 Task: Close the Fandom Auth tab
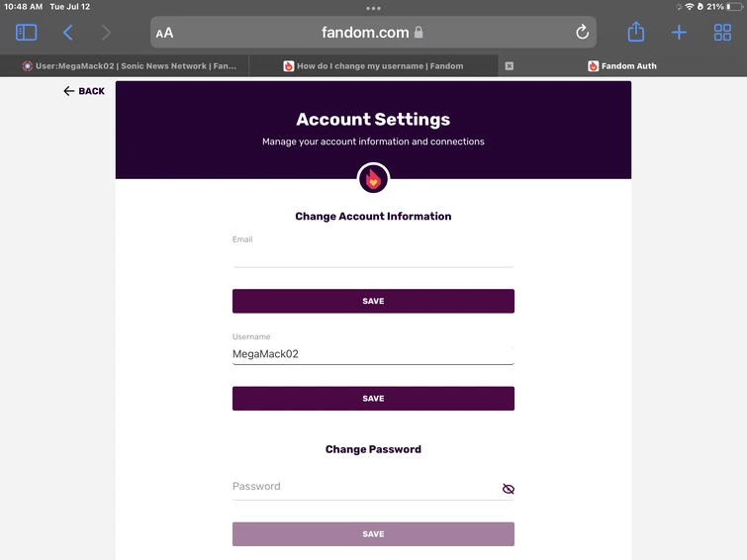(x=510, y=66)
